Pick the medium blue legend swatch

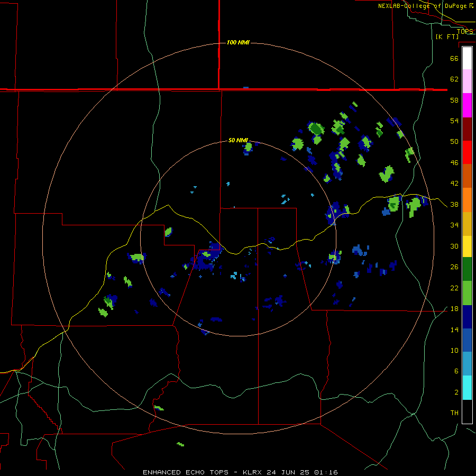(x=467, y=340)
